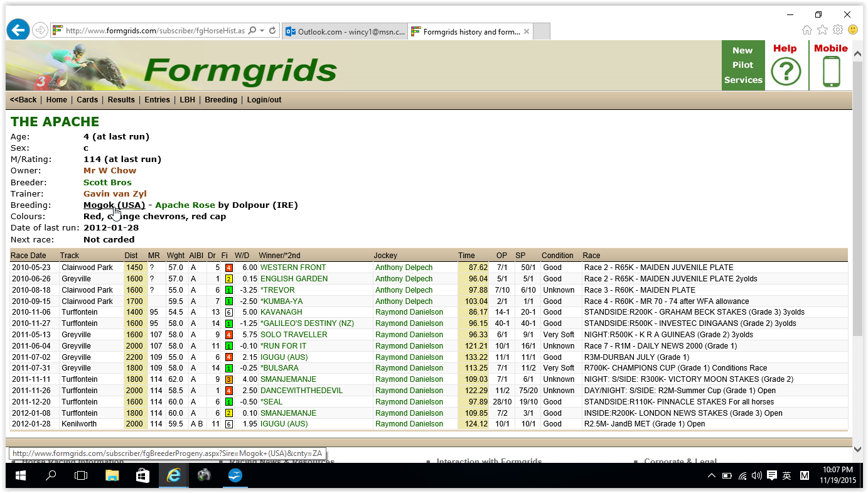This screenshot has width=868, height=493.
Task: Open winner link ENGLISH GARDEN
Action: click(294, 279)
